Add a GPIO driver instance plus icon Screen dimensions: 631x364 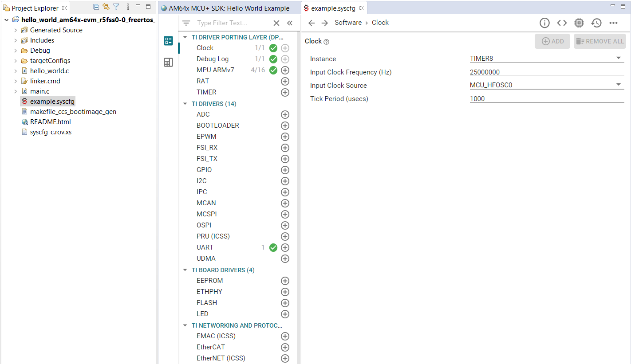pos(285,170)
